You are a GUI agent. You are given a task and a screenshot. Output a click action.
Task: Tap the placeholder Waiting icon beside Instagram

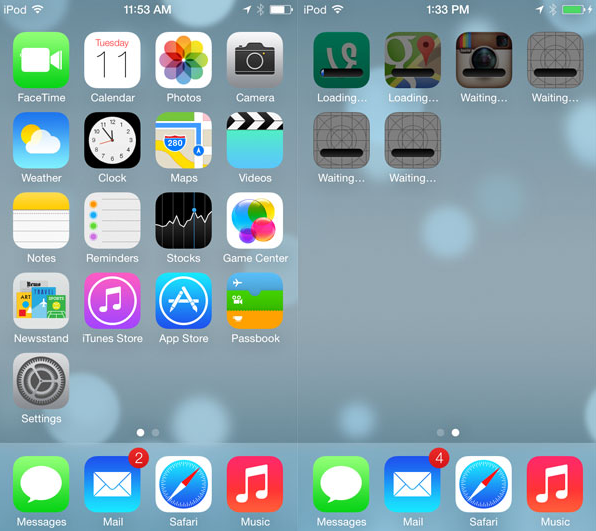pyautogui.click(x=555, y=60)
